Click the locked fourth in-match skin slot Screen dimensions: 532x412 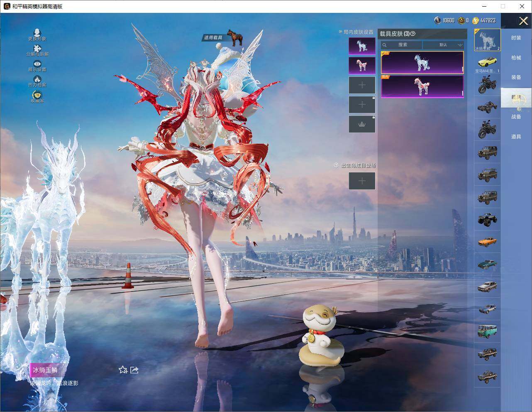coord(362,105)
